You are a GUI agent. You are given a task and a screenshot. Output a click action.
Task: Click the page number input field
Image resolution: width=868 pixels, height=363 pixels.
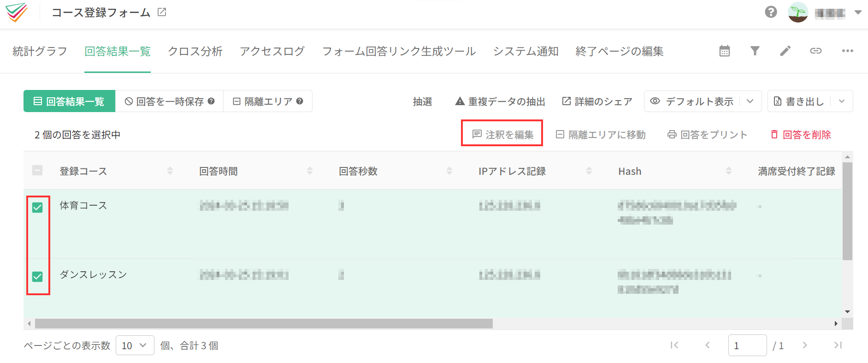[x=747, y=345]
